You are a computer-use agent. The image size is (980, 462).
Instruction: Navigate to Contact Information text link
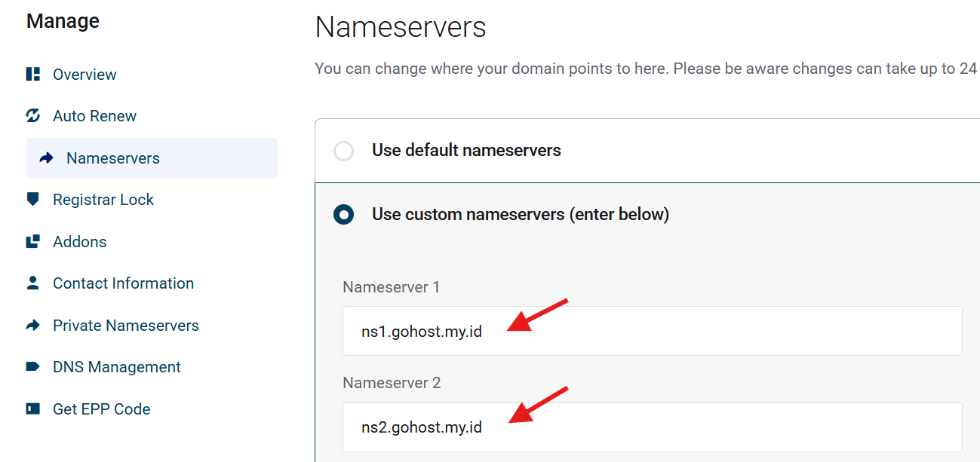(123, 283)
